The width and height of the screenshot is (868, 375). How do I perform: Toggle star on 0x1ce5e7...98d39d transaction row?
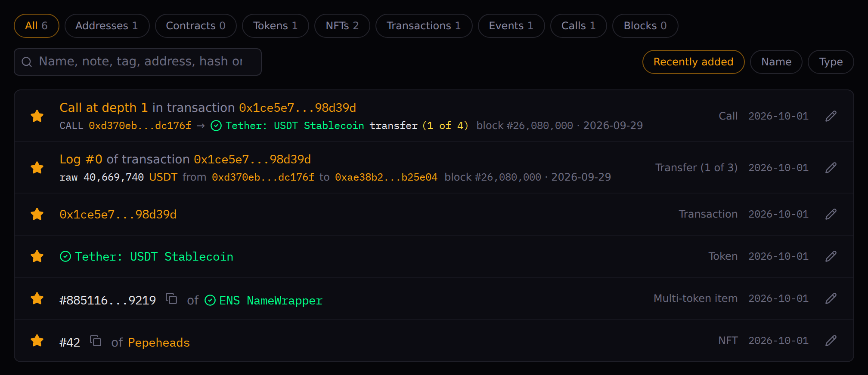(37, 214)
